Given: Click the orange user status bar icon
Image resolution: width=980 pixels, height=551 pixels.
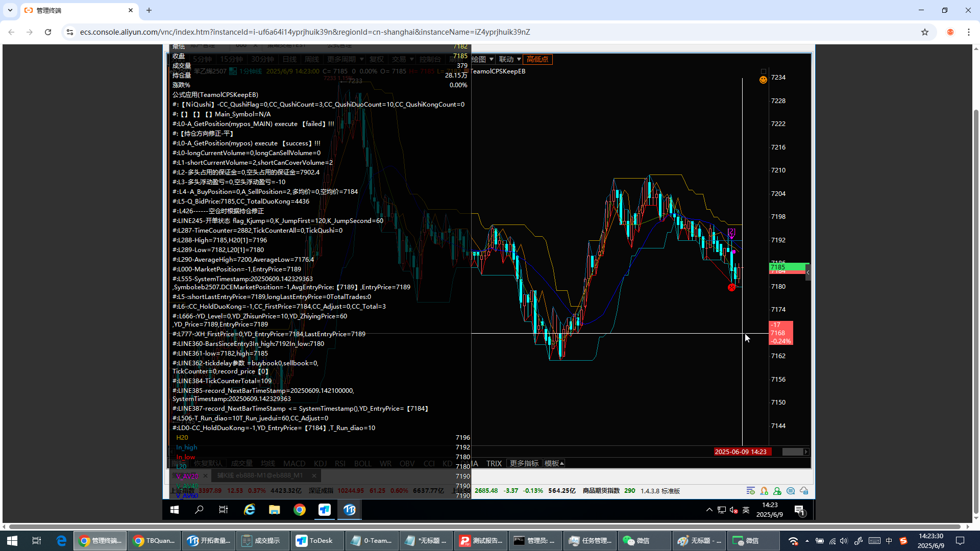Looking at the screenshot, I should click(x=764, y=491).
